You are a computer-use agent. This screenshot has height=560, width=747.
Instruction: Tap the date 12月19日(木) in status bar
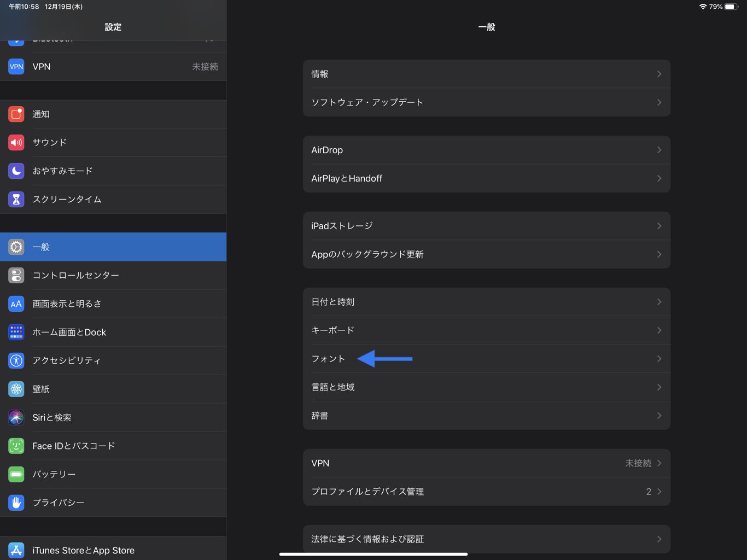pyautogui.click(x=63, y=7)
